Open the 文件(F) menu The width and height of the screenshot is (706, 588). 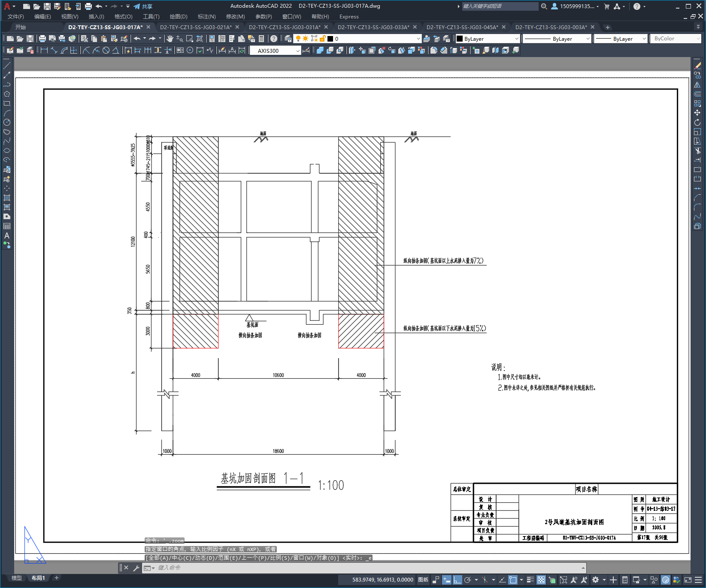pyautogui.click(x=16, y=17)
